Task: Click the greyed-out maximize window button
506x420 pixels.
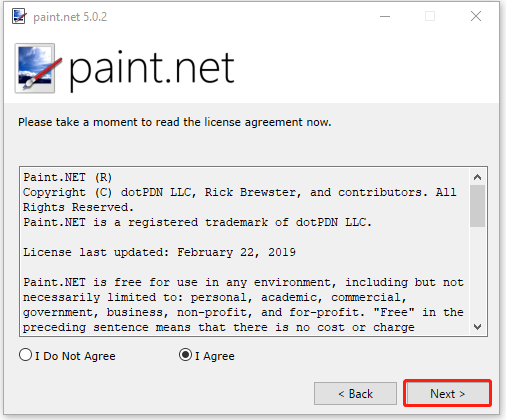Action: tap(430, 16)
